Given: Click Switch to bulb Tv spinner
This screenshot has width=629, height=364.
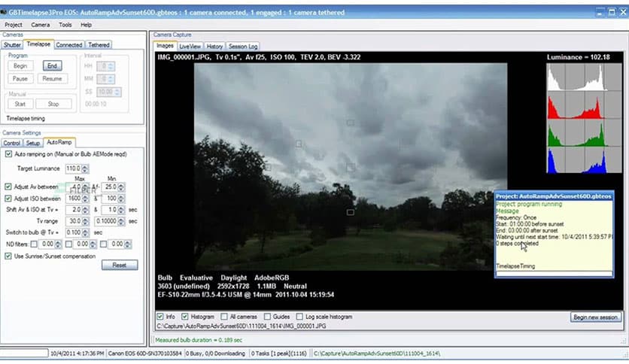Looking at the screenshot, I should 85,232.
